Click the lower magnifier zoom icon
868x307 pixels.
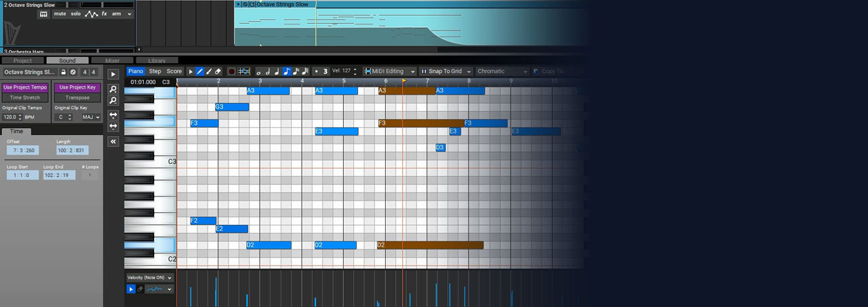(113, 100)
